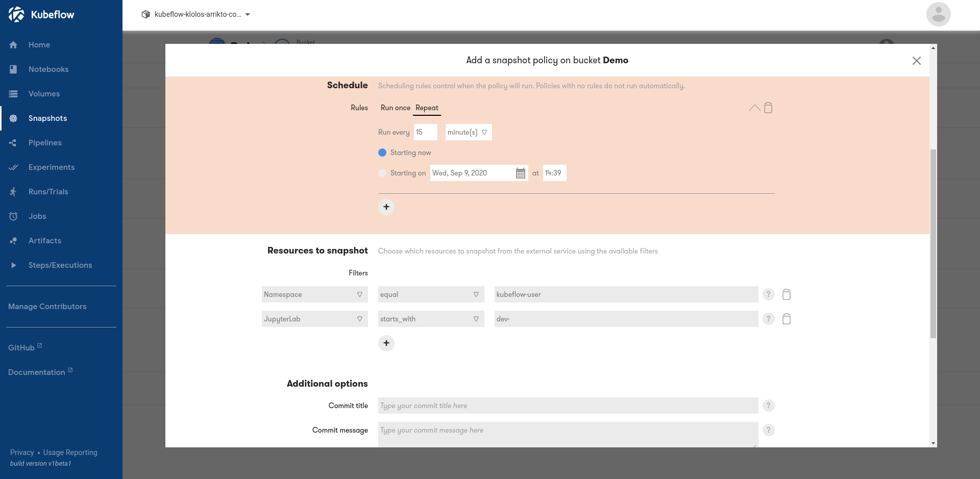This screenshot has height=479, width=980.
Task: Click the Experiments checkmark icon
Action: pos(13,167)
